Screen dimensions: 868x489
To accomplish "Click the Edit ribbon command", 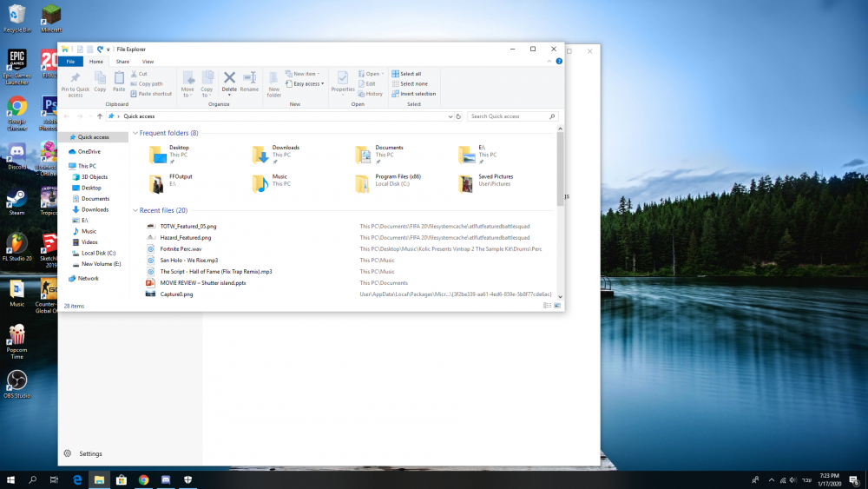I will point(367,83).
